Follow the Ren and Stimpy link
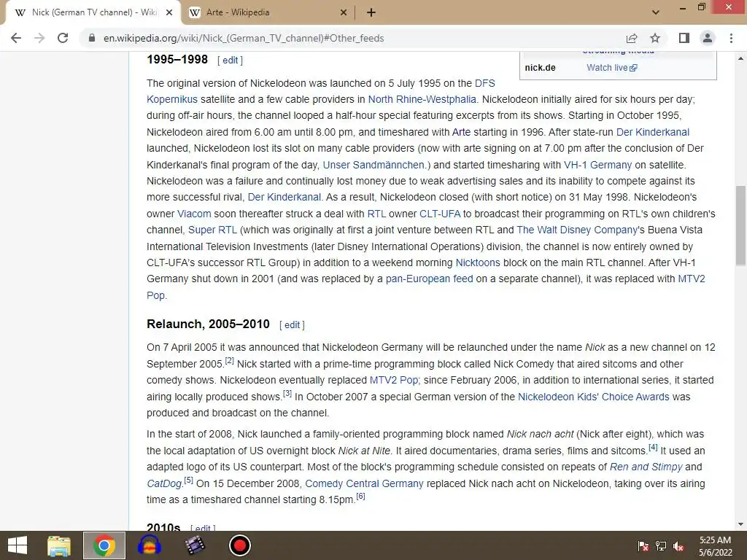The height and width of the screenshot is (560, 747). (646, 467)
